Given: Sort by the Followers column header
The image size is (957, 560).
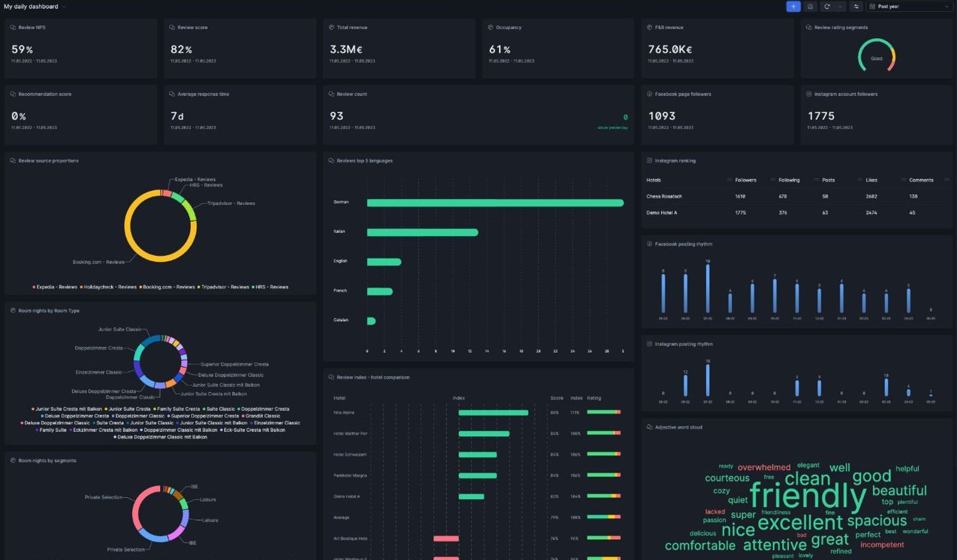Looking at the screenshot, I should [745, 180].
